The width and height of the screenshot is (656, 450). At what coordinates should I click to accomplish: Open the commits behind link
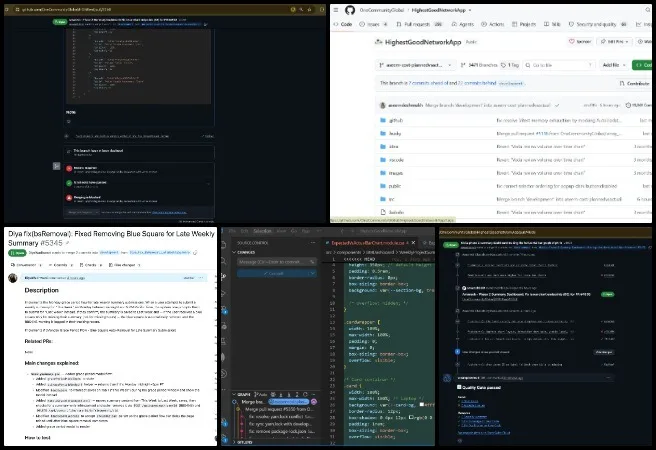point(477,83)
